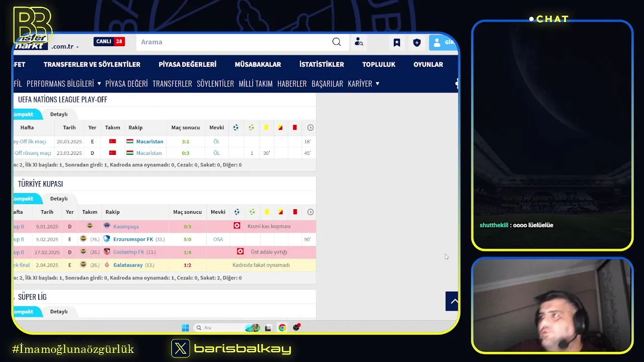Open Kasımpaşa opponent link
Image resolution: width=644 pixels, height=362 pixels.
tap(126, 227)
